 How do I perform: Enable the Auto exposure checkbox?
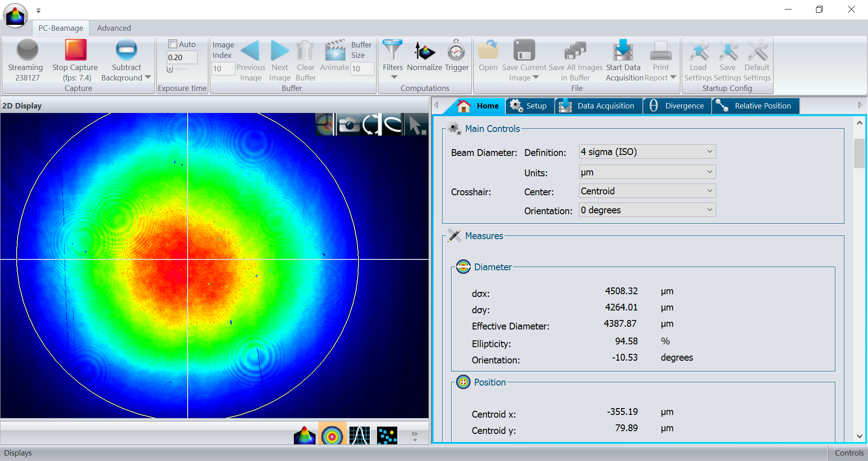pos(173,44)
